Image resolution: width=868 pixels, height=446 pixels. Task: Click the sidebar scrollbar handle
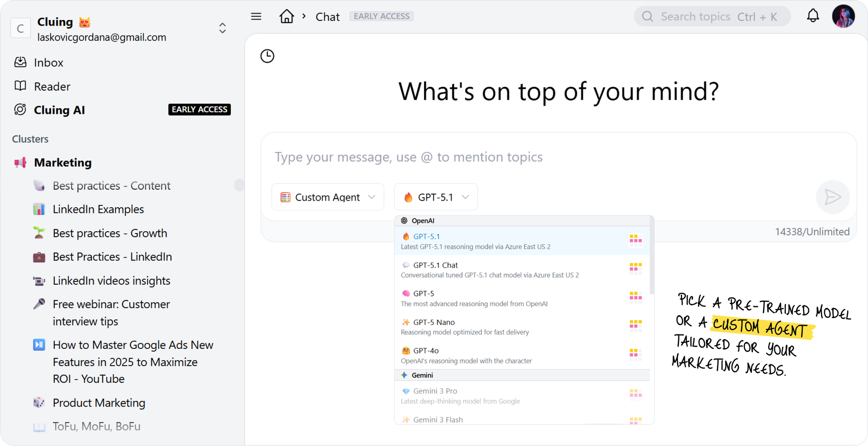pos(239,185)
